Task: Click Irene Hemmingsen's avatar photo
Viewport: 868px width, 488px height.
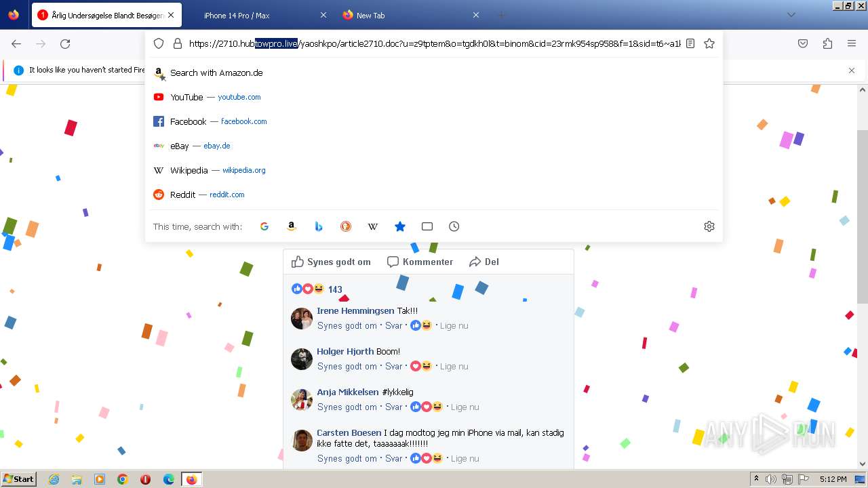Action: (302, 319)
